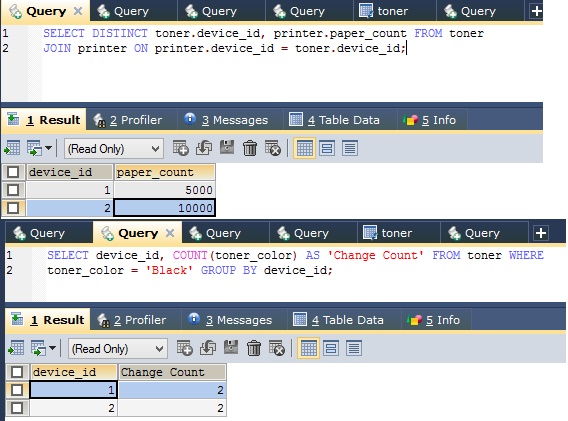This screenshot has width=568, height=421.
Task: Expand copy-rows arrow above paper_count grid
Action: (x=49, y=148)
